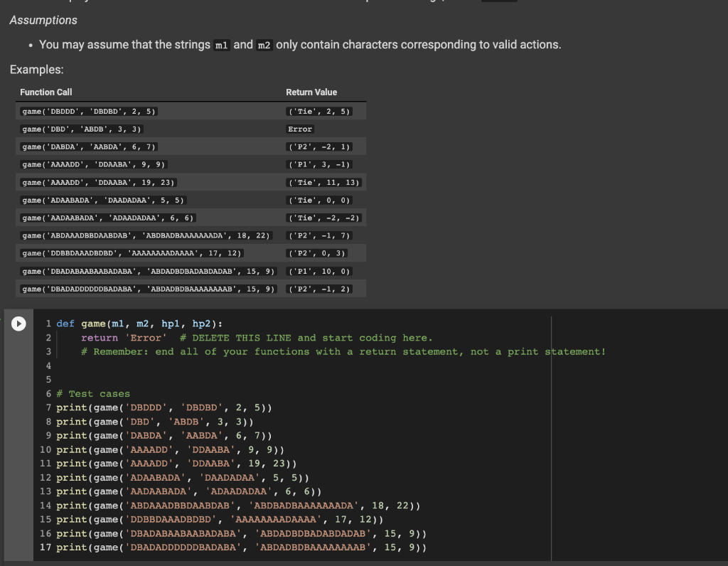Click the 'Error' return value cell
This screenshot has width=728, height=566.
pyautogui.click(x=300, y=129)
